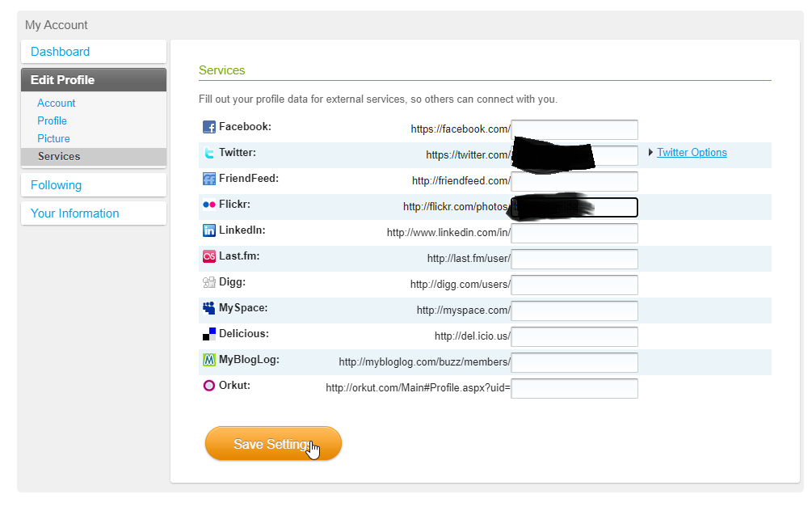Focus the MyBlogLog members input field
812x507 pixels.
coord(574,362)
